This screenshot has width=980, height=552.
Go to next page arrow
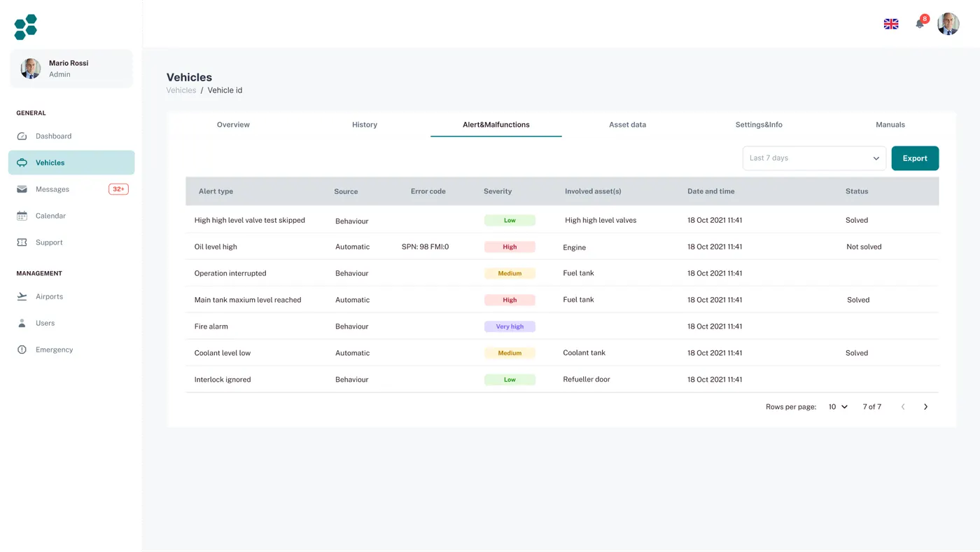pos(925,407)
